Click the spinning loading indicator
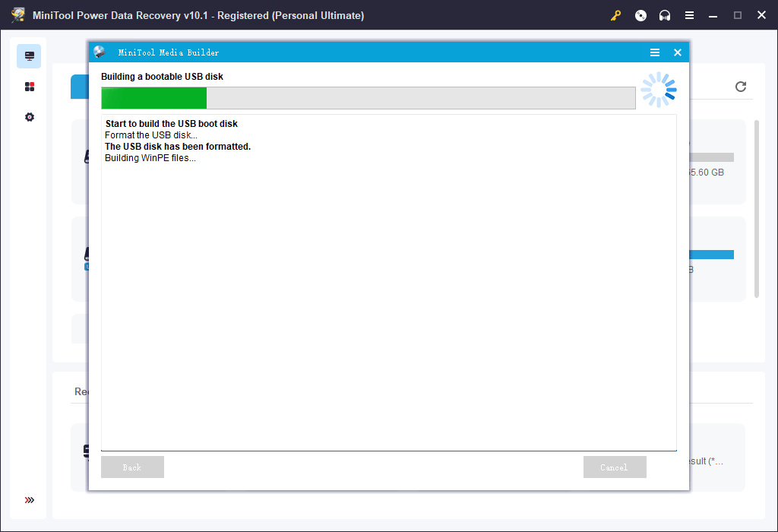 tap(659, 90)
